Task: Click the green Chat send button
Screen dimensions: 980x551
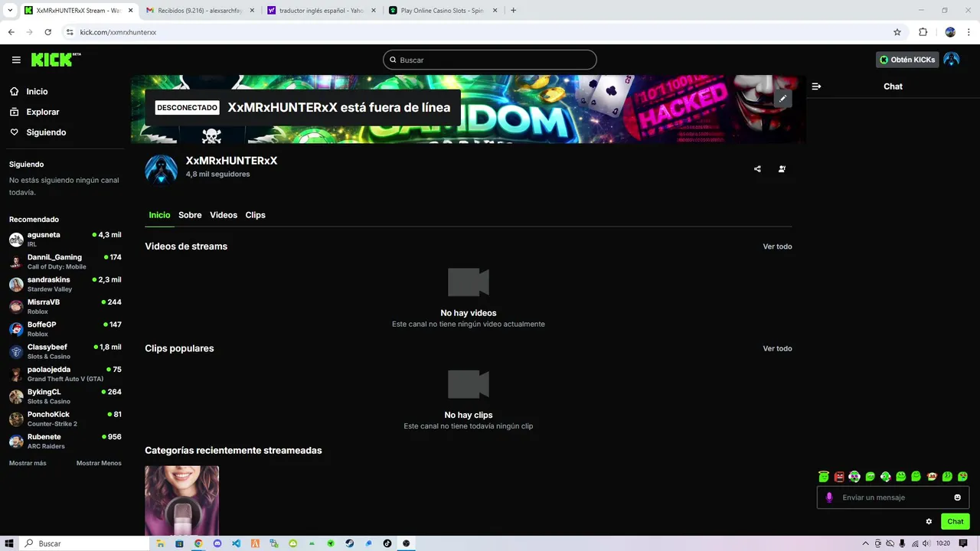Action: click(x=955, y=521)
